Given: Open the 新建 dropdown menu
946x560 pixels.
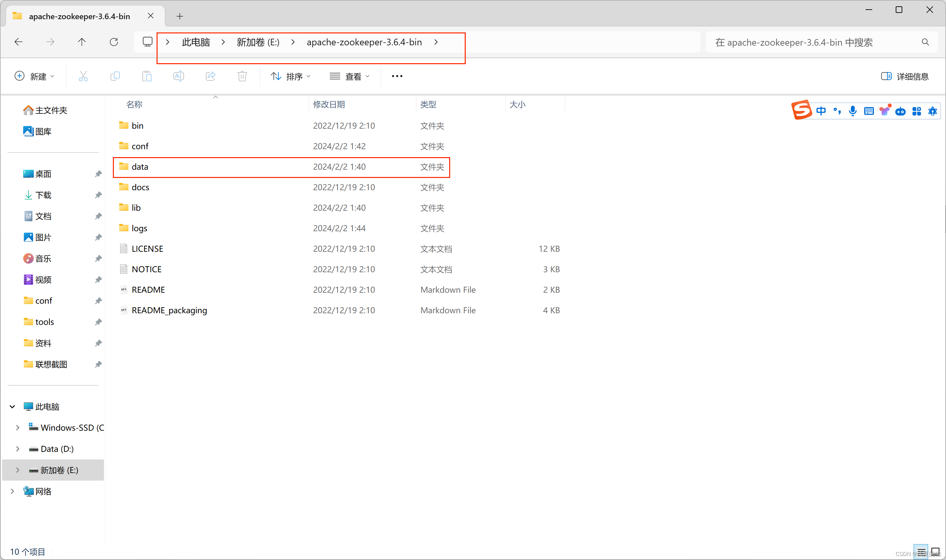Looking at the screenshot, I should point(35,77).
